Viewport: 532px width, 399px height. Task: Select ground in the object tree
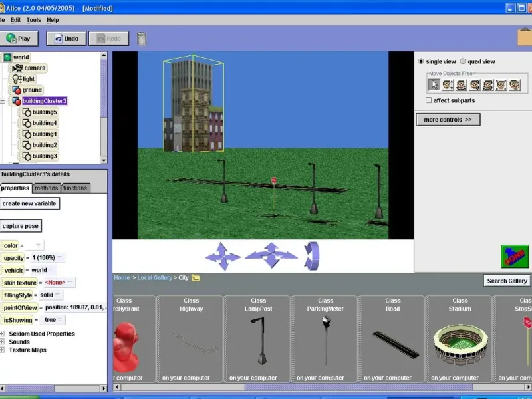(27, 90)
